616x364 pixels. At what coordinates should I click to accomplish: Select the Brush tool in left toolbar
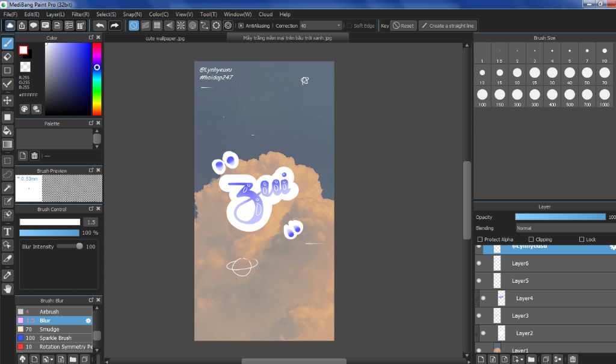[7, 43]
